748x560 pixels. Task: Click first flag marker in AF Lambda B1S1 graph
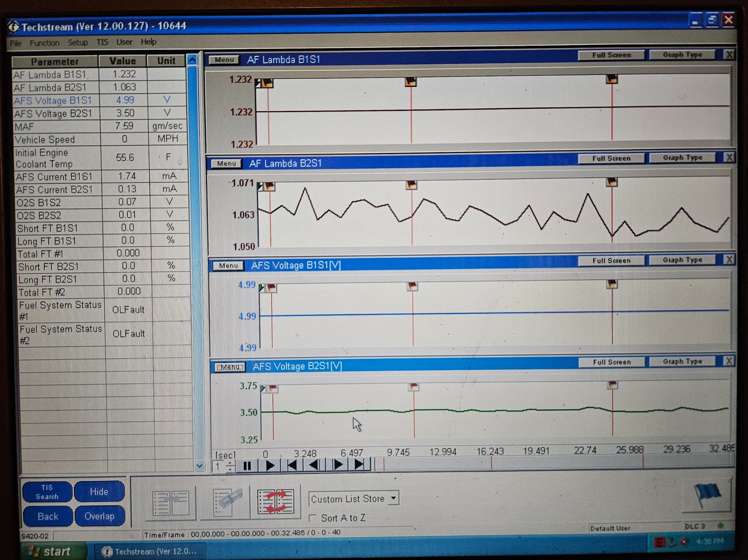coord(267,83)
